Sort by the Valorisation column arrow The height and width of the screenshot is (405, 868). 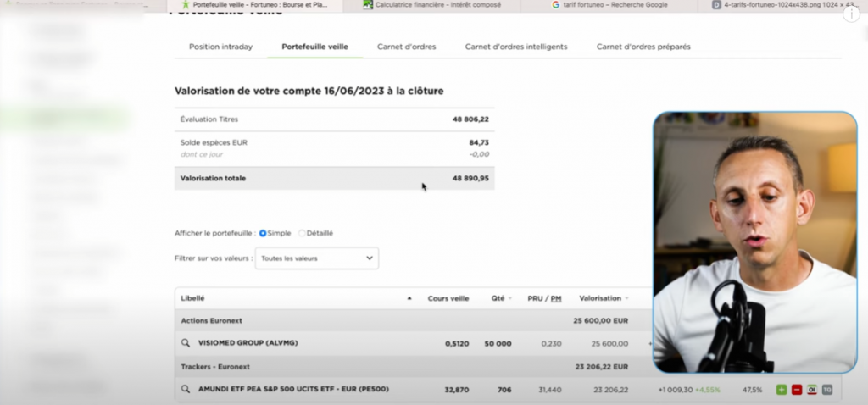pos(627,298)
